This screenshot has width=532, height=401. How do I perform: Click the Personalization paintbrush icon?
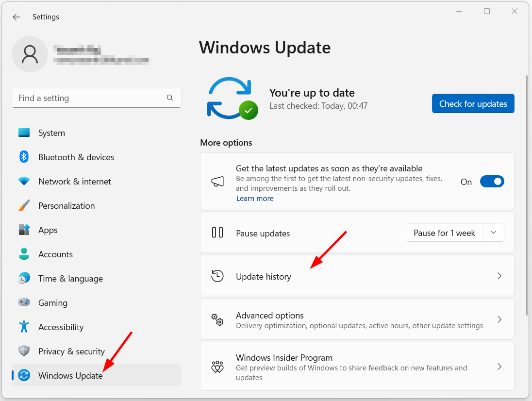click(24, 205)
